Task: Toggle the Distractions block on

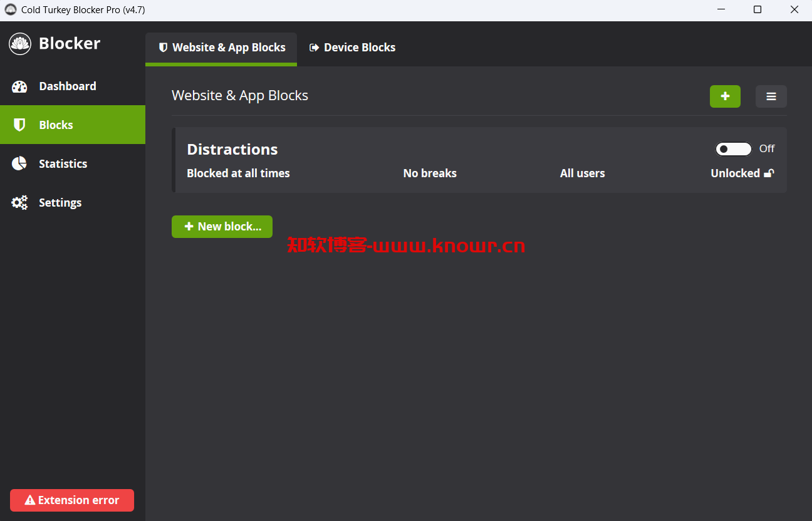Action: coord(734,149)
